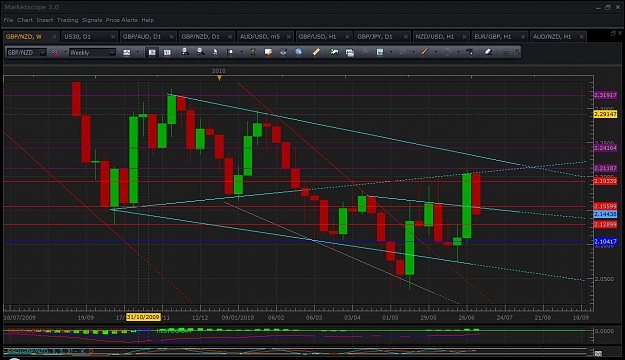Click the green picture export icon
The width and height of the screenshot is (625, 360).
(x=334, y=52)
